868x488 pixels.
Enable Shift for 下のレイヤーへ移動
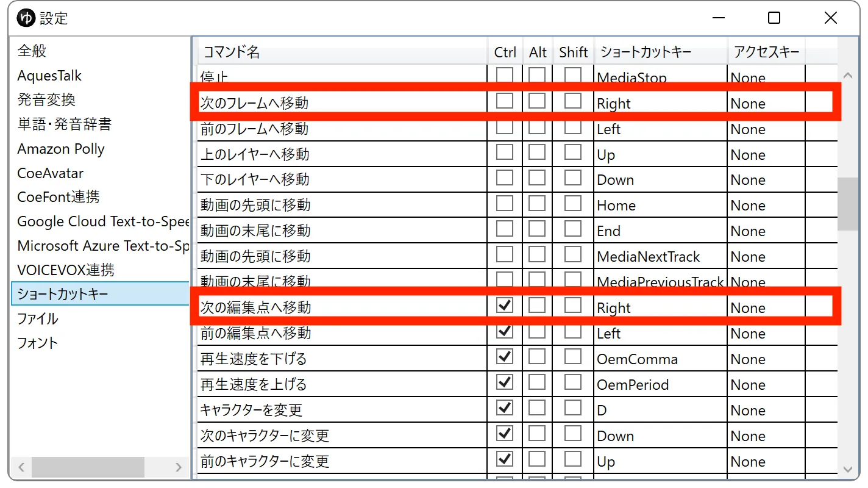click(573, 178)
